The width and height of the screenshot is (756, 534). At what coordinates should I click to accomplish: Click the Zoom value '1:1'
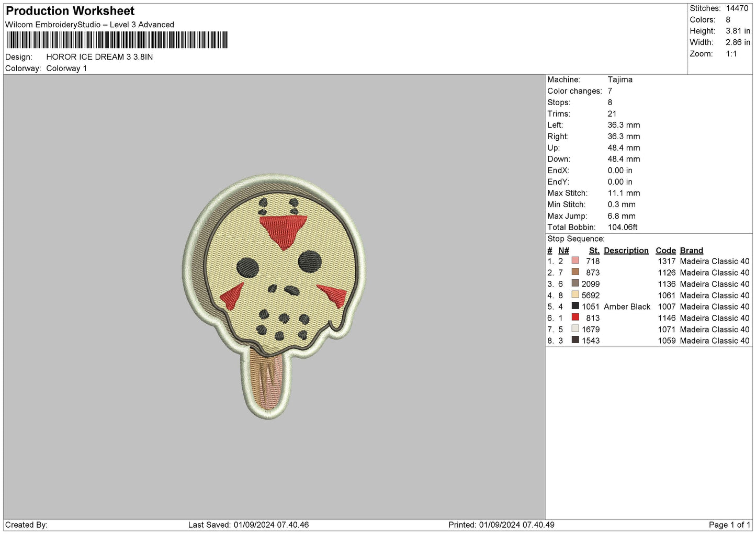(731, 54)
